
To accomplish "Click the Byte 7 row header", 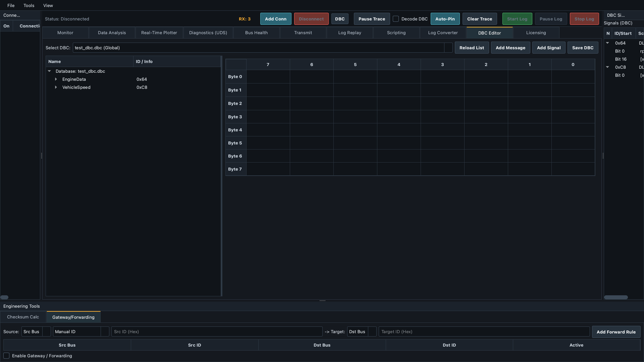I will click(x=236, y=169).
